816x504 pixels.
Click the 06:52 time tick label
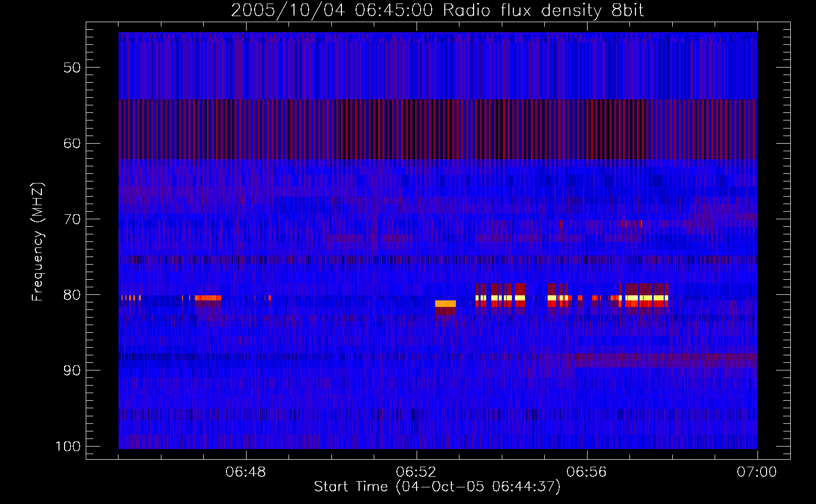point(417,472)
